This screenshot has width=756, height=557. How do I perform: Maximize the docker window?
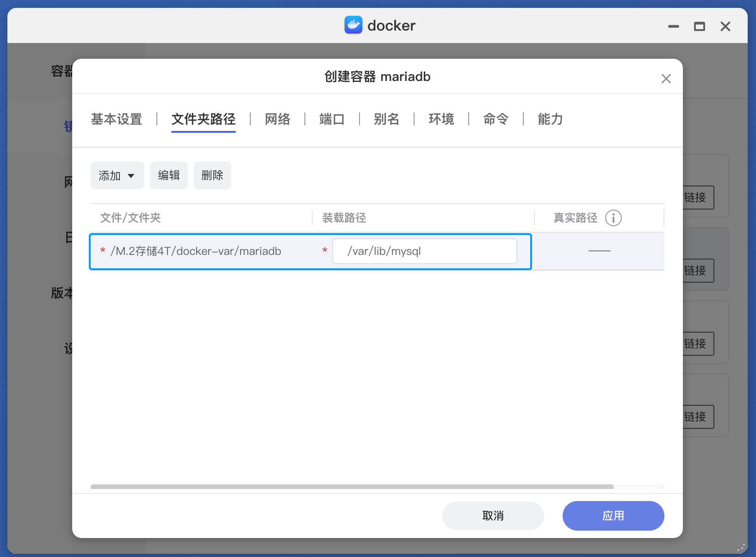pyautogui.click(x=700, y=26)
